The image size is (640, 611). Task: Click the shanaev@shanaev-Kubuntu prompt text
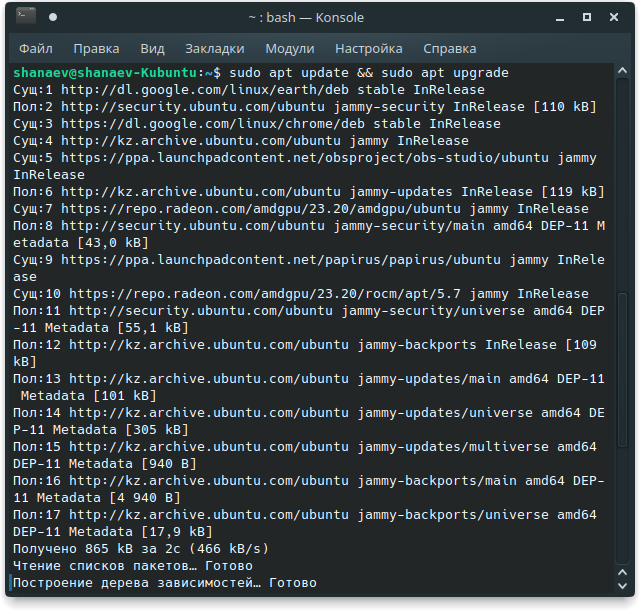pyautogui.click(x=105, y=73)
